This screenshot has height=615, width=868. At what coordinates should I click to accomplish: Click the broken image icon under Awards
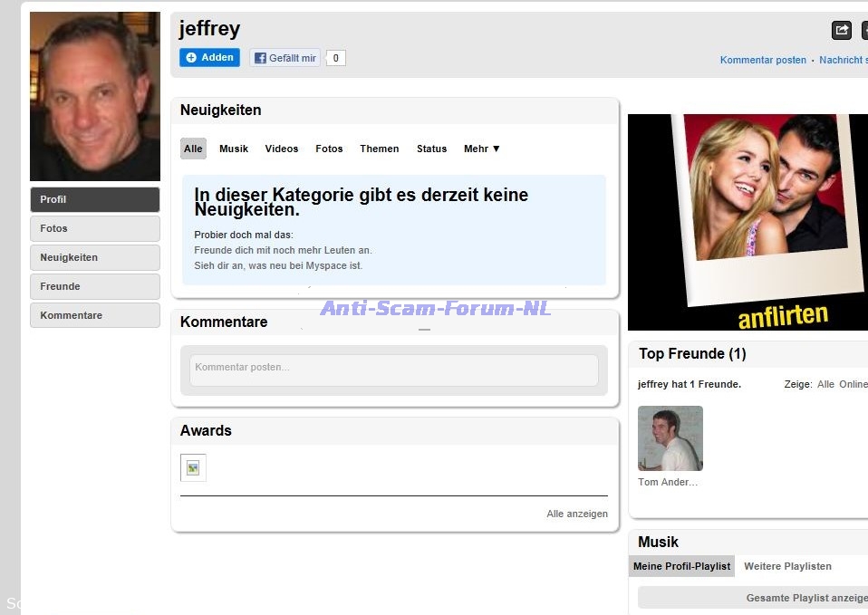pyautogui.click(x=193, y=467)
